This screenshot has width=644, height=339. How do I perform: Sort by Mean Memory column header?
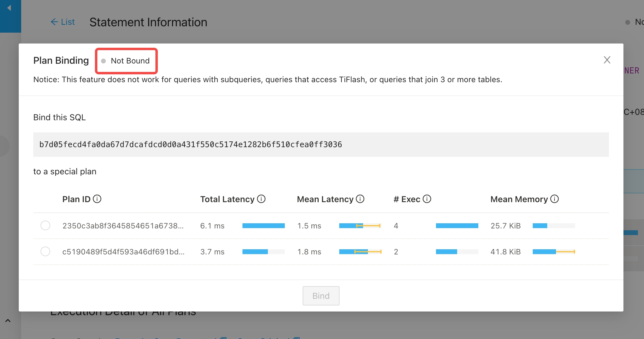coord(519,199)
